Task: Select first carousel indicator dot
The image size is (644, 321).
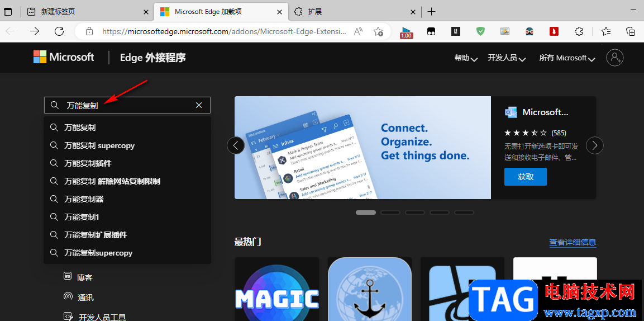Action: (x=365, y=213)
